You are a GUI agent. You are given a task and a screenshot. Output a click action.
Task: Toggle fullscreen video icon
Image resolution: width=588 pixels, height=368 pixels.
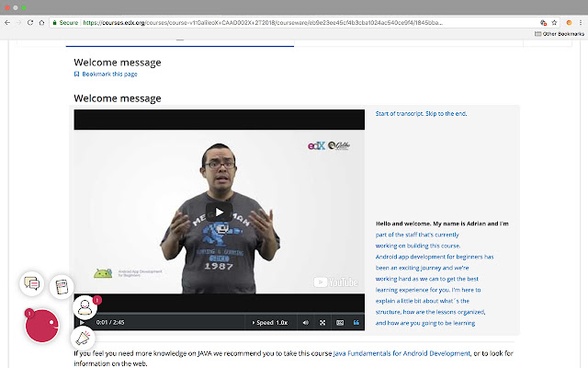(x=322, y=323)
